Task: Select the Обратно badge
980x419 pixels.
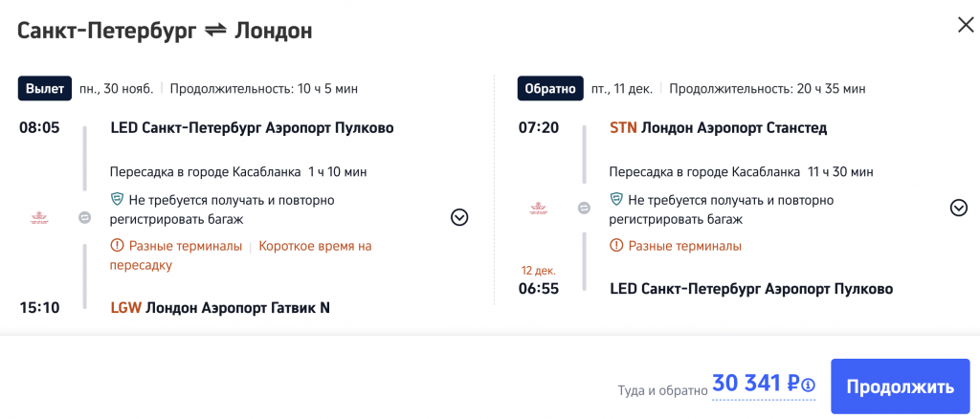Action: pos(549,89)
